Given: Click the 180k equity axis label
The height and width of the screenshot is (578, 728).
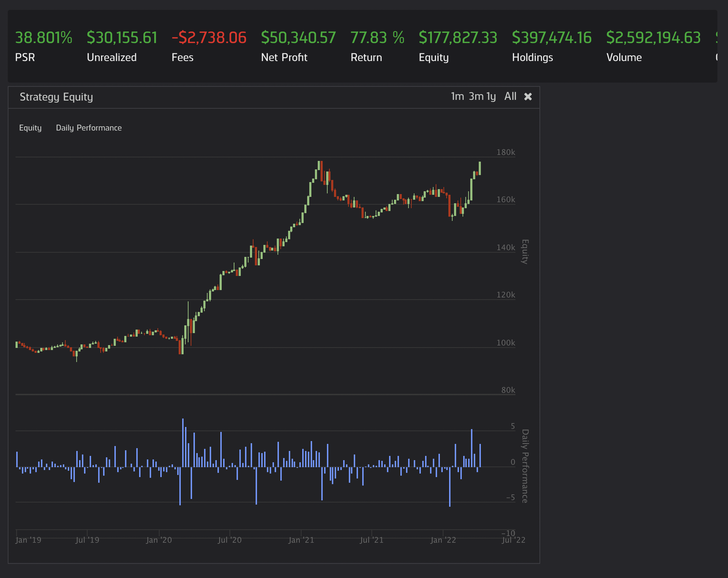Looking at the screenshot, I should 506,152.
